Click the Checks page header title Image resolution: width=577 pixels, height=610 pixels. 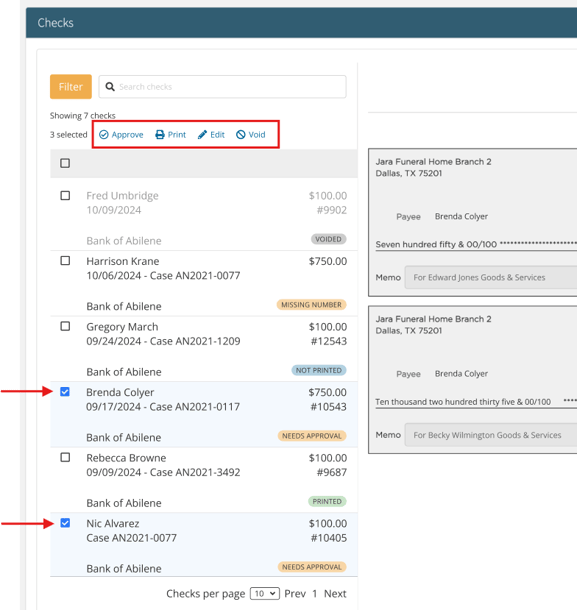56,23
